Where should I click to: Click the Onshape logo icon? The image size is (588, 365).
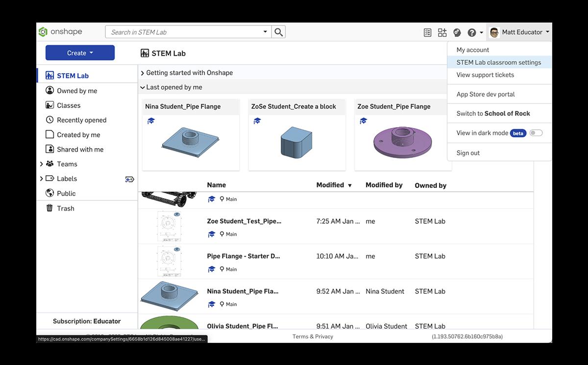(44, 32)
